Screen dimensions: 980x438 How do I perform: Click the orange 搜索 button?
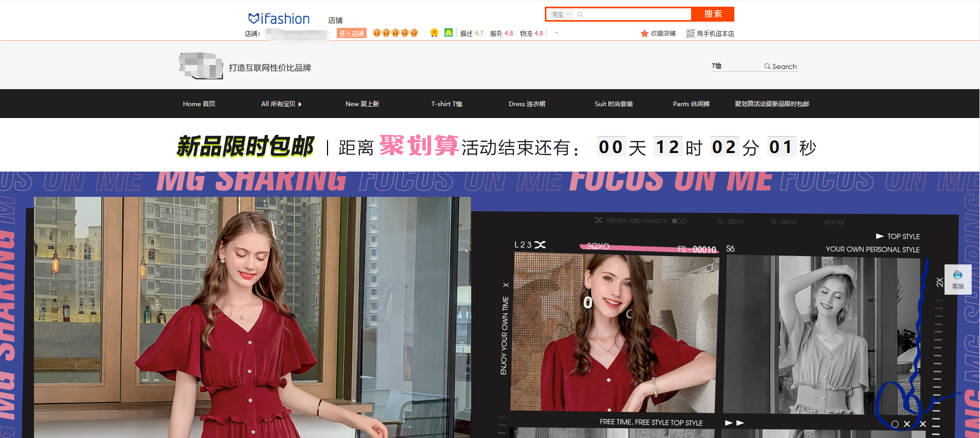[x=713, y=14]
